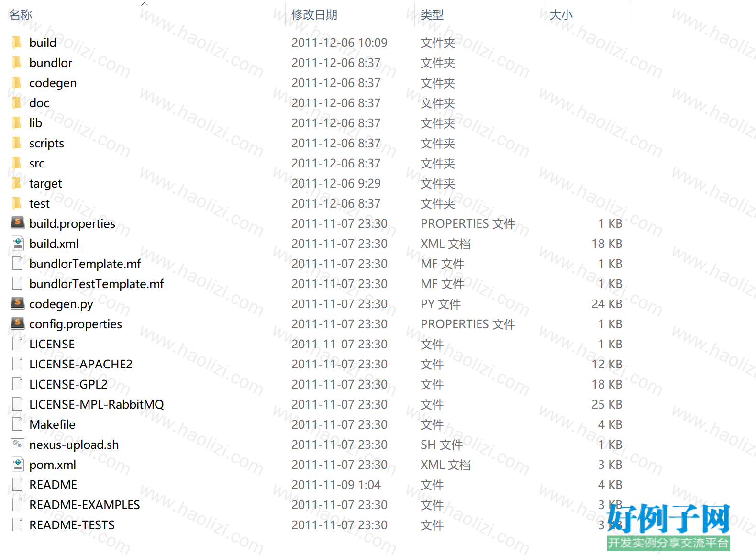This screenshot has height=556, width=756.
Task: Select the pom.xml file name
Action: point(53,465)
